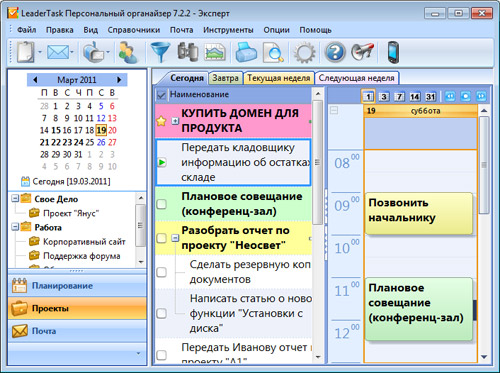Viewport: 500px width, 373px height.
Task: Open the statistics chart icon
Action: [x=215, y=52]
